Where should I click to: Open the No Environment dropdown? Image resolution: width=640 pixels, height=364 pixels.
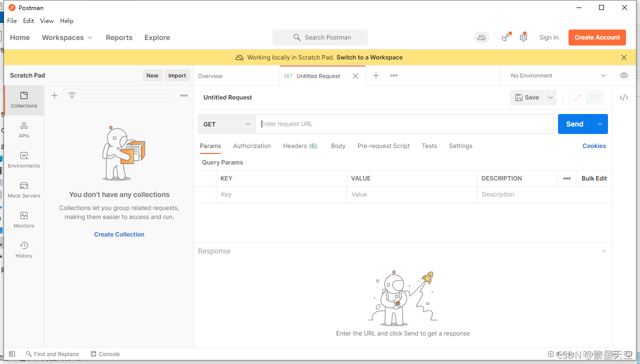tap(558, 75)
